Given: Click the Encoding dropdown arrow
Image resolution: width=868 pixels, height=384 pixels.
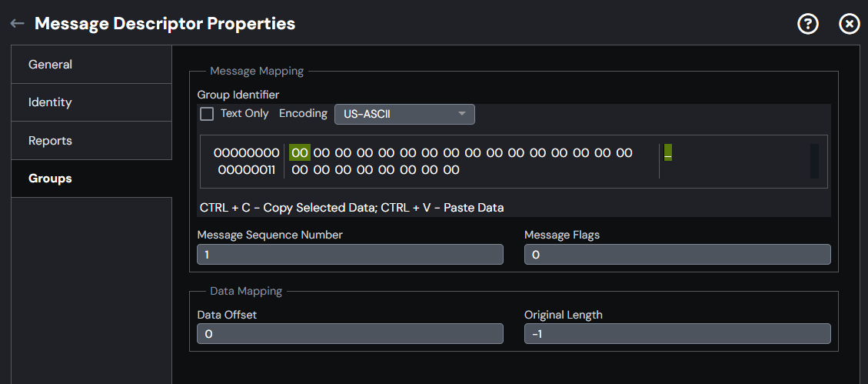Looking at the screenshot, I should click(x=462, y=114).
